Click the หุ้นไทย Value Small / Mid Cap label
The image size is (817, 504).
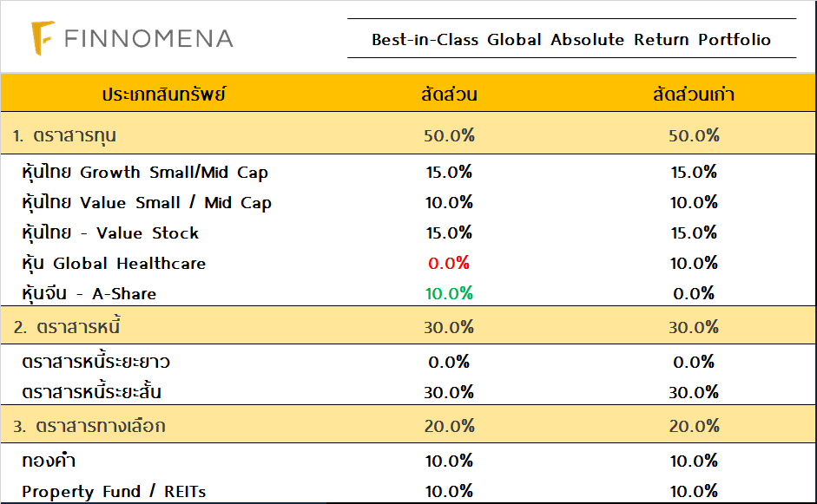[x=147, y=202]
